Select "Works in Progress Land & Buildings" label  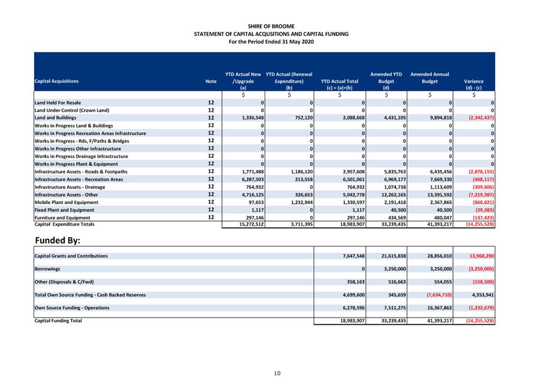tap(74, 125)
